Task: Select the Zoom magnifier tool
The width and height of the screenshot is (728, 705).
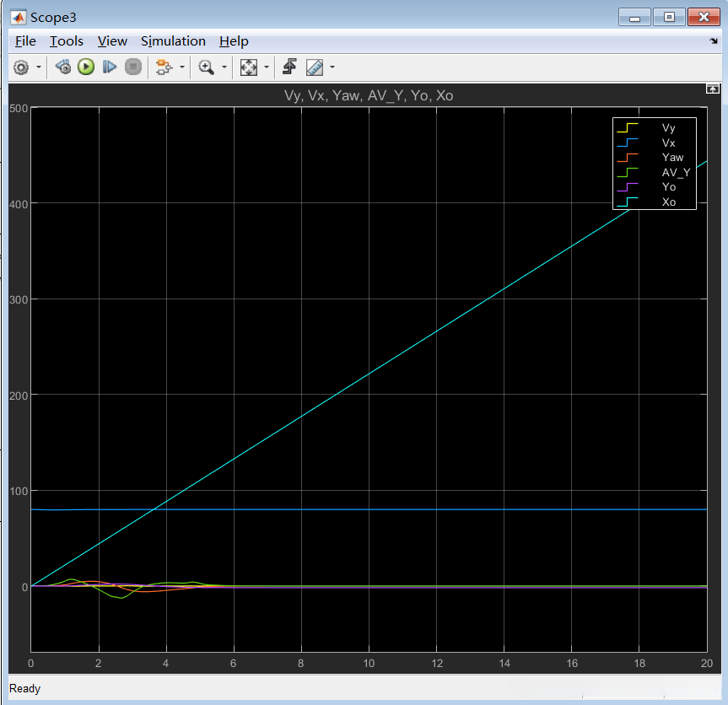Action: click(x=206, y=67)
